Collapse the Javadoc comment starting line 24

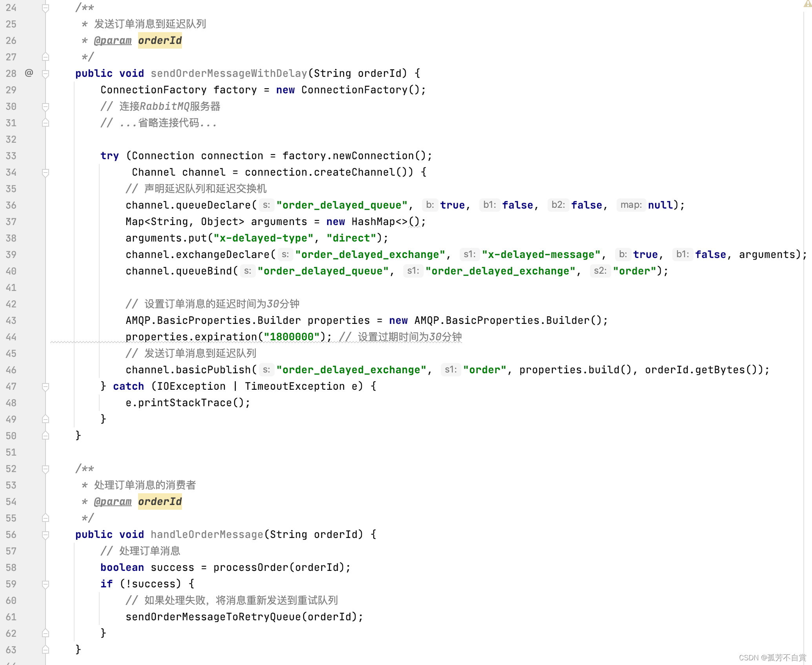coord(46,8)
